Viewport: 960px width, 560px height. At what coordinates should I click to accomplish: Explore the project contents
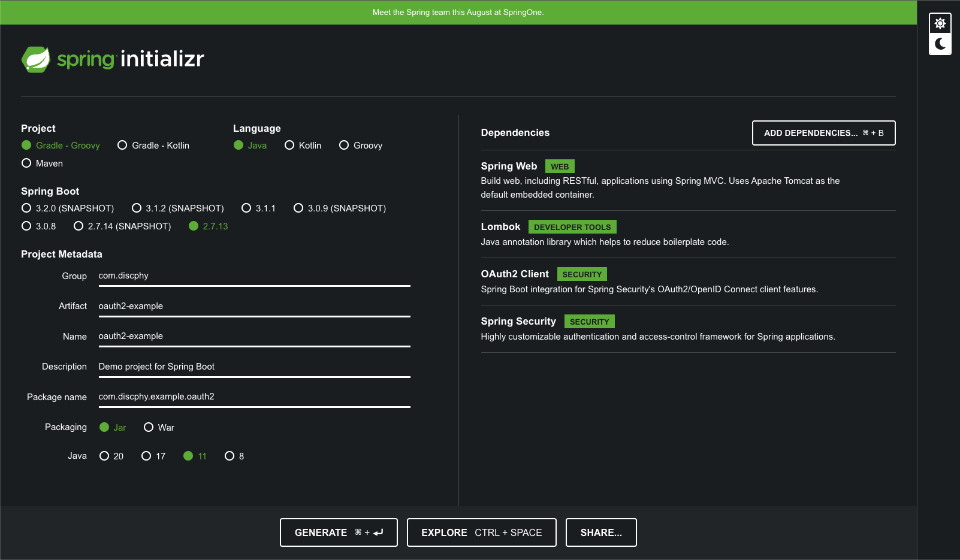pos(481,532)
